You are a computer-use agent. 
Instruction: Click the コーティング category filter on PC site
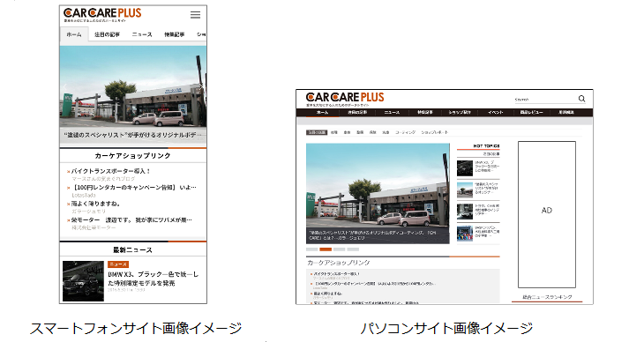(405, 132)
